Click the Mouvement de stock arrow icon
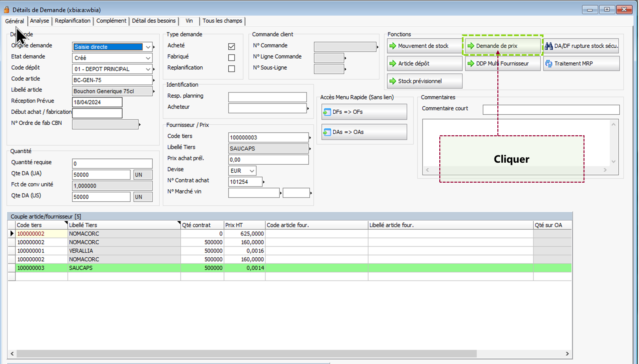Viewport: 639px width, 364px height. point(393,46)
